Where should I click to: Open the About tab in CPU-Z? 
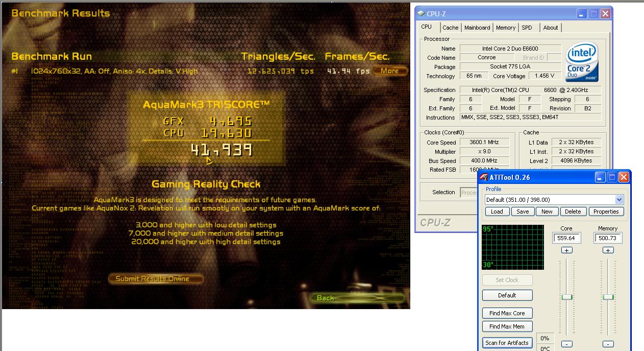(550, 28)
